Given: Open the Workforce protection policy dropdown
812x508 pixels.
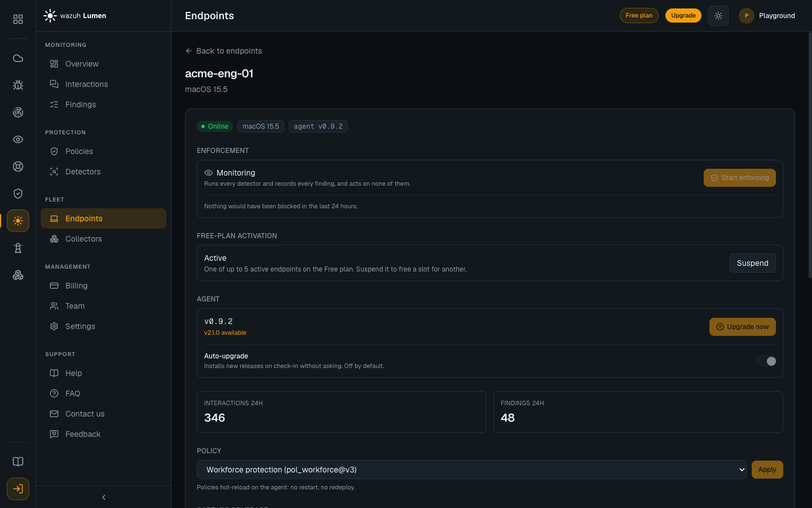Looking at the screenshot, I should (472, 470).
